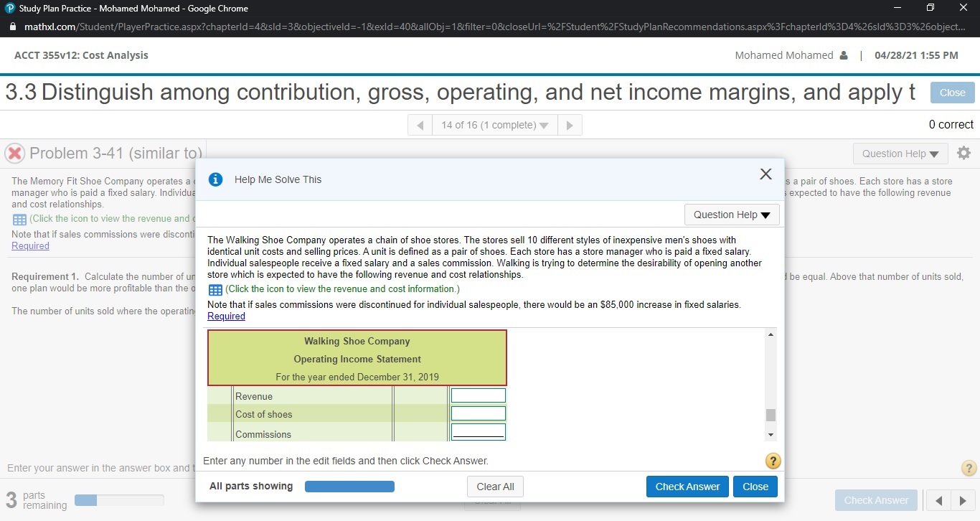The height and width of the screenshot is (521, 980).
Task: Close the Help Me Solve This dialog
Action: pyautogui.click(x=765, y=174)
